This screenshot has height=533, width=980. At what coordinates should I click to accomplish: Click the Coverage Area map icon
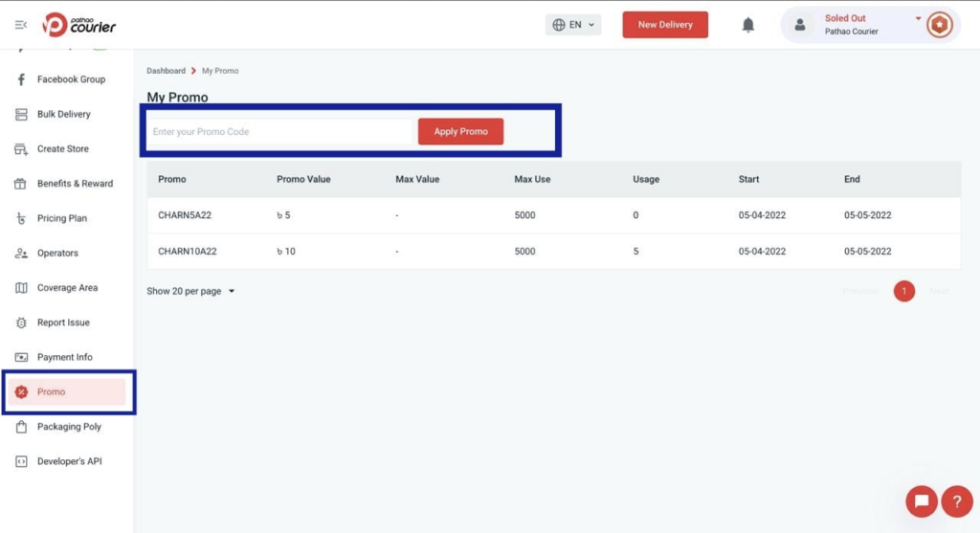(x=21, y=288)
